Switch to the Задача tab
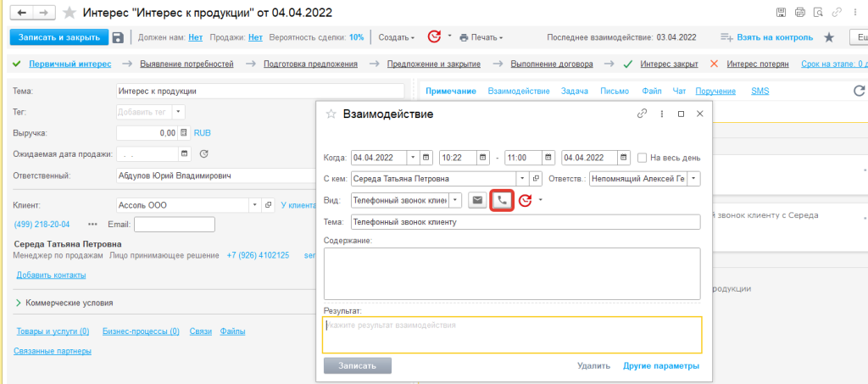Image resolution: width=868 pixels, height=384 pixels. 575,91
